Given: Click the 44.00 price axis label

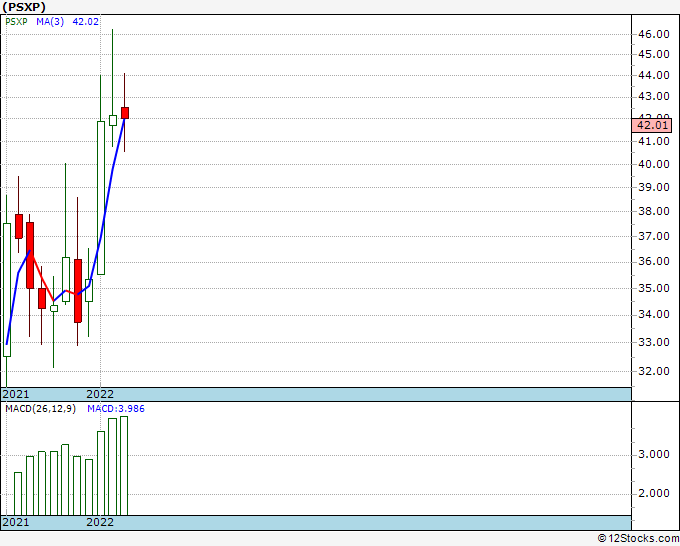Looking at the screenshot, I should click(654, 75).
